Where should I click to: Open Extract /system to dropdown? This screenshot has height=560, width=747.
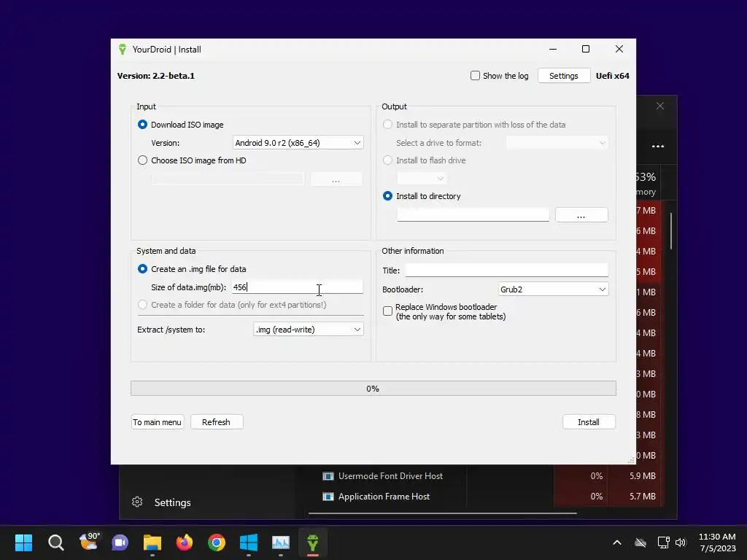click(x=309, y=330)
